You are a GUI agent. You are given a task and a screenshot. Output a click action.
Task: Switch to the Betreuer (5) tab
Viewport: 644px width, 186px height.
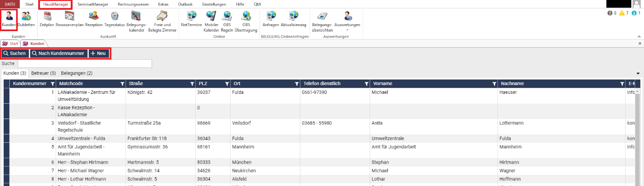[43, 73]
